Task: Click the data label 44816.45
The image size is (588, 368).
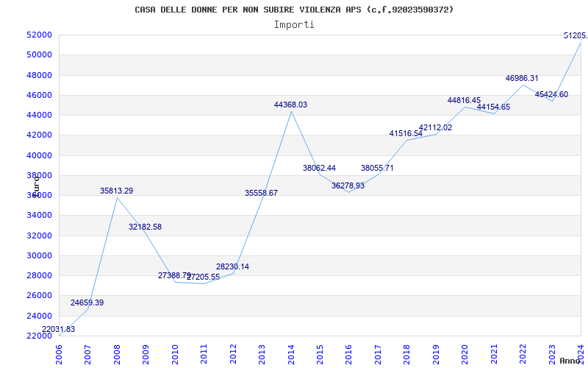Action: [464, 100]
